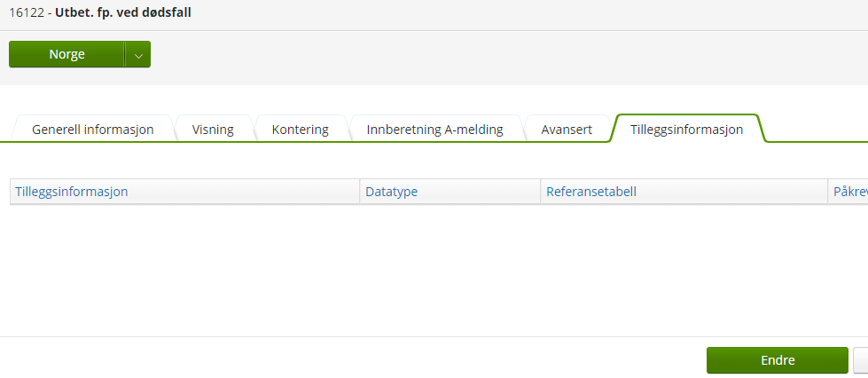Select the Innberetning A-melding tab
This screenshot has width=868, height=378.
(434, 130)
